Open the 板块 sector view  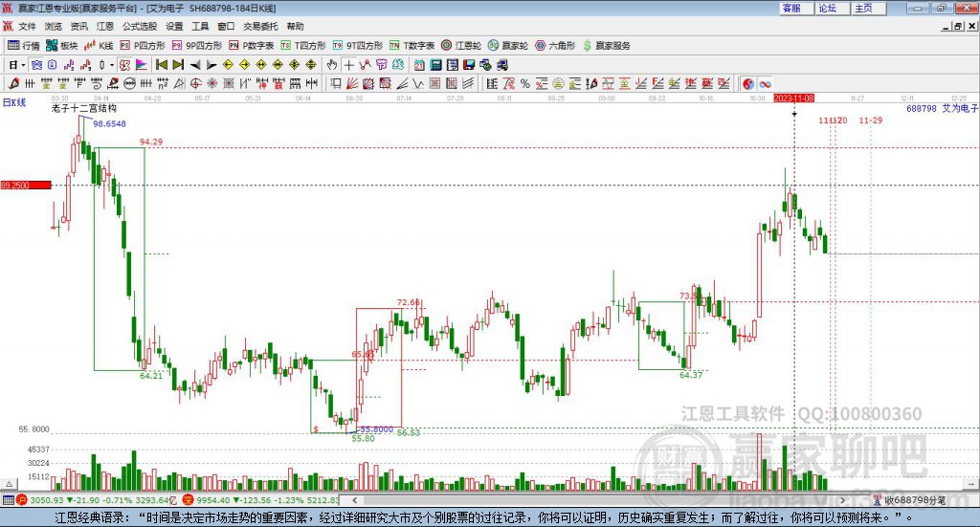point(61,46)
